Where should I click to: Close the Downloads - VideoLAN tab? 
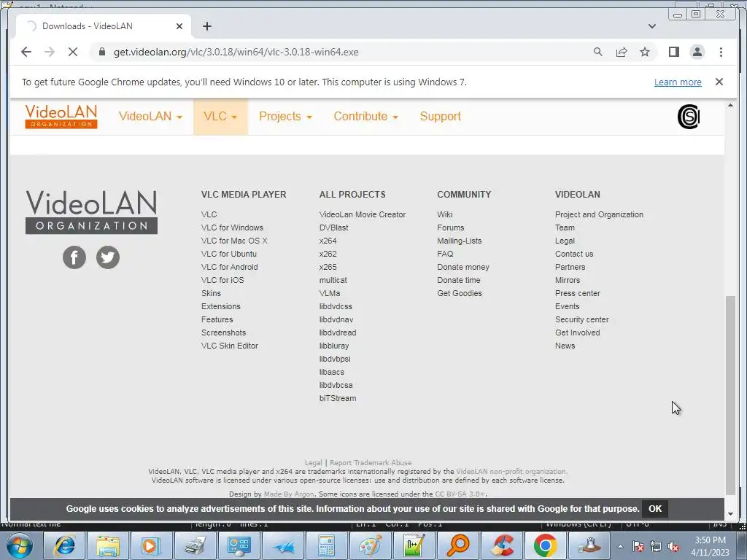coord(179,26)
